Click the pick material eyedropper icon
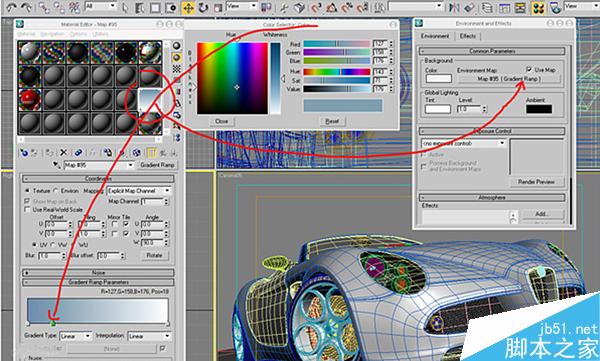Screen dimensions: 600x361 click(57, 165)
